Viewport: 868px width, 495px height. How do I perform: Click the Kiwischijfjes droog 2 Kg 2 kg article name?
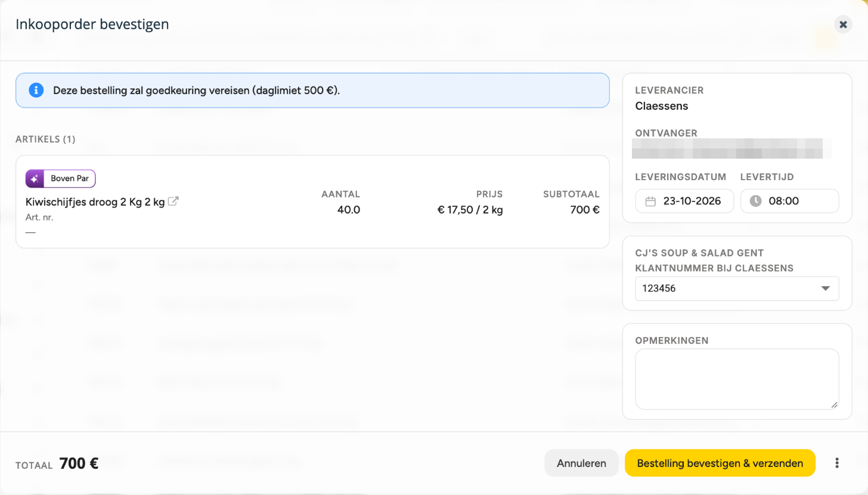click(95, 202)
